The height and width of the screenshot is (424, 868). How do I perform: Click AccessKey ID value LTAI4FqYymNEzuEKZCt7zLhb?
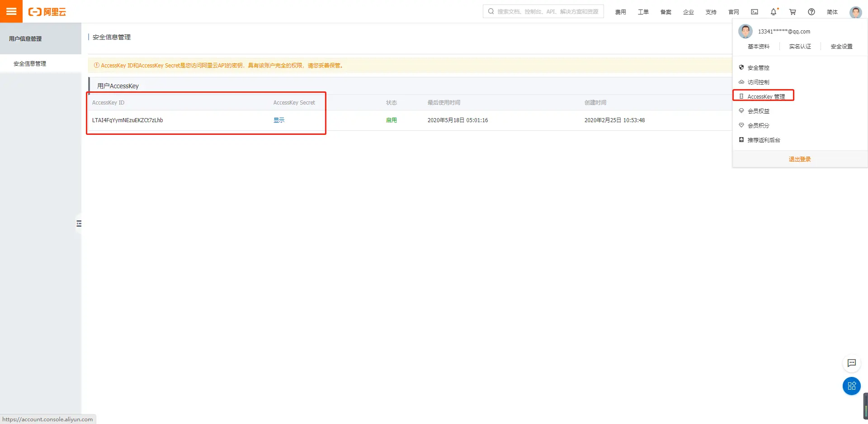tap(127, 120)
